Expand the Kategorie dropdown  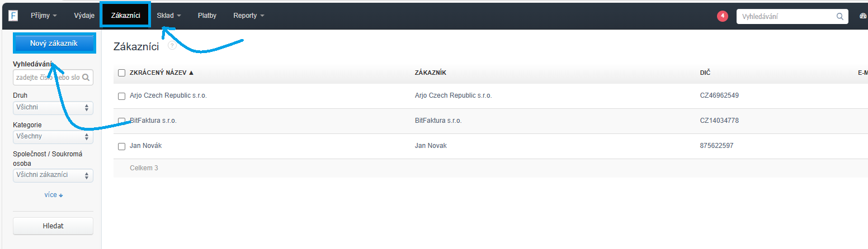53,136
